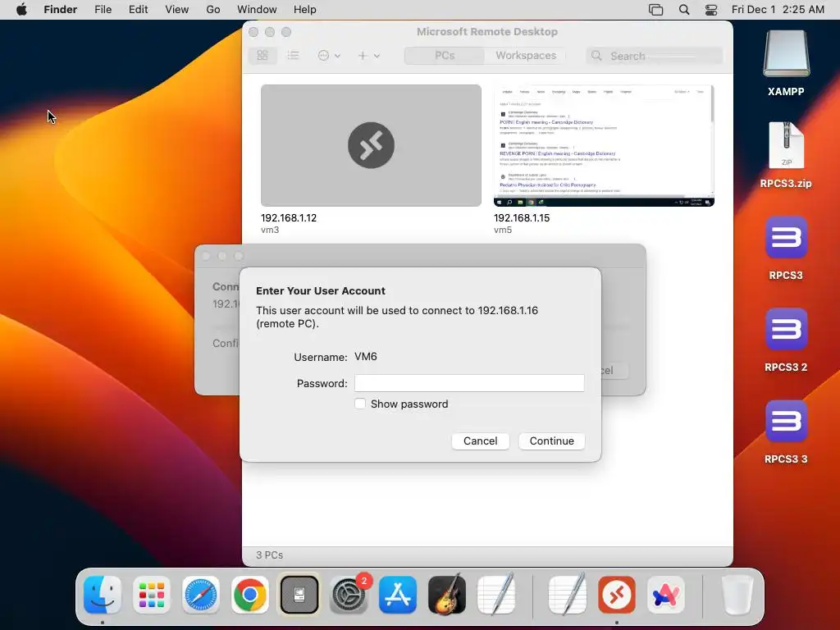Select the RPCS3 app icon on desktop
Viewport: 840px width, 630px height.
point(787,237)
